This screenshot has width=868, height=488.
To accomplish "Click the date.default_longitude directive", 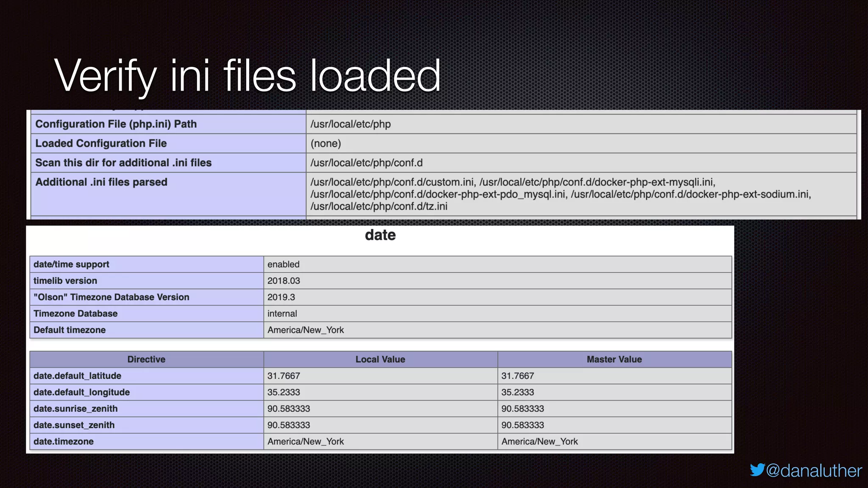I will point(81,392).
